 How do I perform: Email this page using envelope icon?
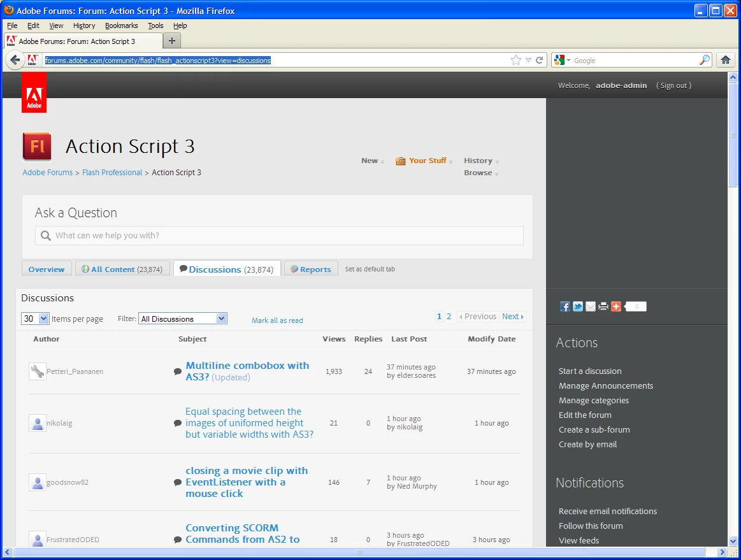(590, 306)
